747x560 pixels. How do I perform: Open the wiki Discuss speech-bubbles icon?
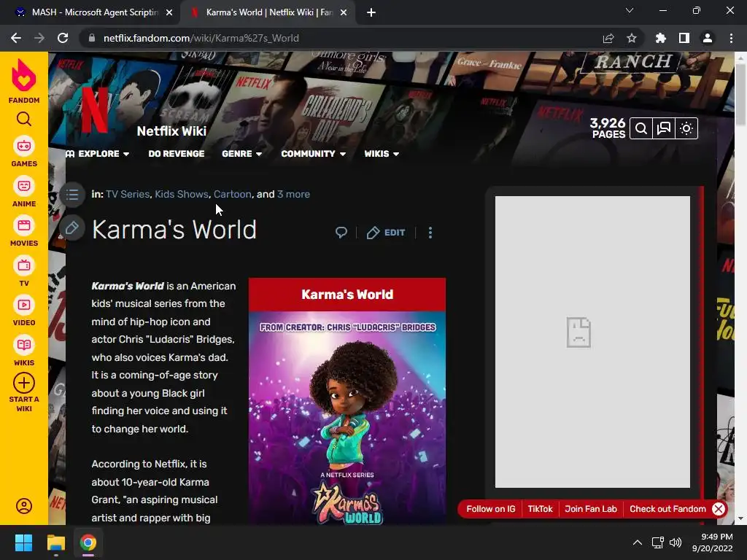tap(664, 128)
